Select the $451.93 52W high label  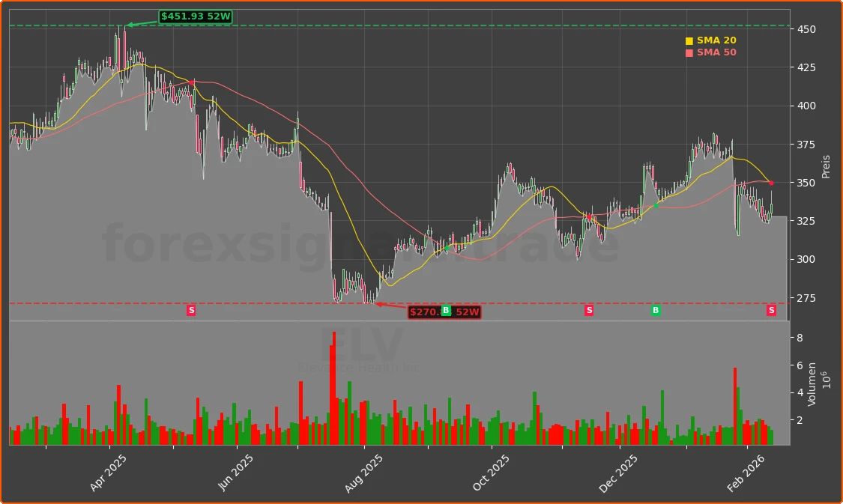(x=195, y=16)
